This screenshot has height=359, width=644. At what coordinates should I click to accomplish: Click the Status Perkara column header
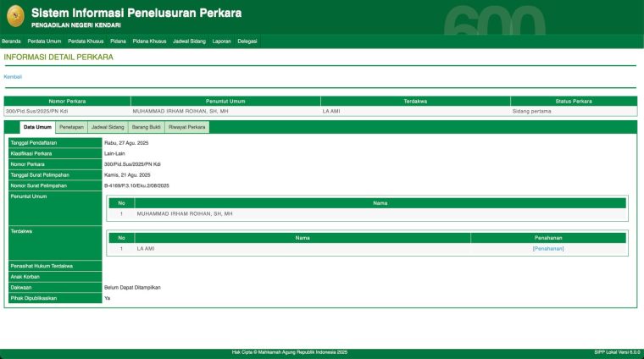(574, 101)
